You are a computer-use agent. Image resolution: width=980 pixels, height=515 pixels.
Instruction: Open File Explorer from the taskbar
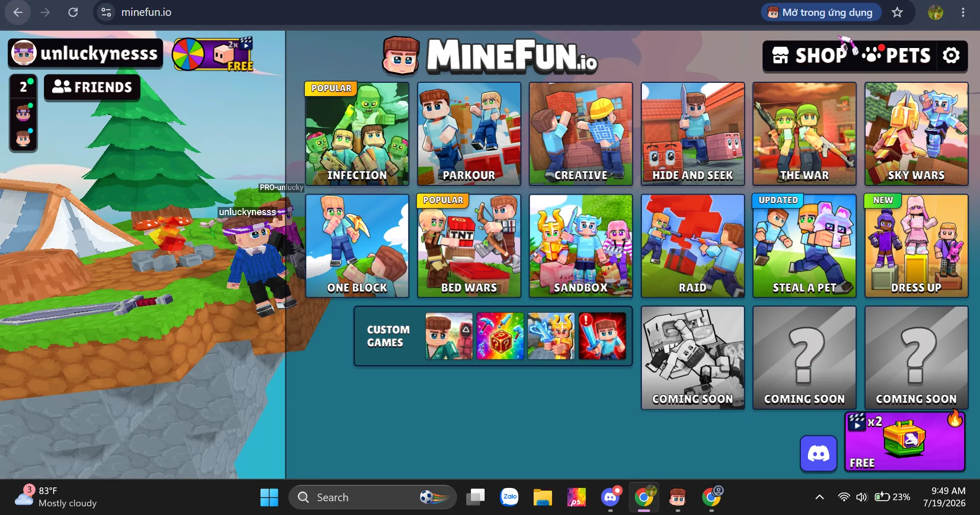point(543,497)
